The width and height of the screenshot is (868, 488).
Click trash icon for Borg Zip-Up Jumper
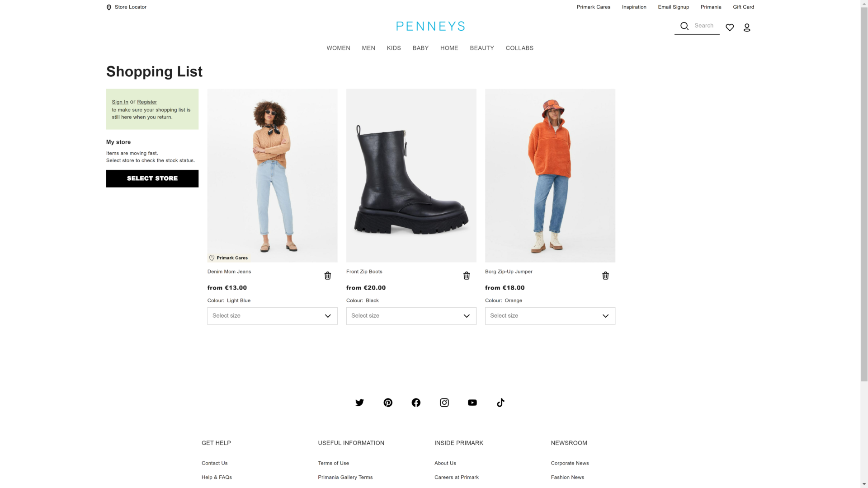pos(605,276)
